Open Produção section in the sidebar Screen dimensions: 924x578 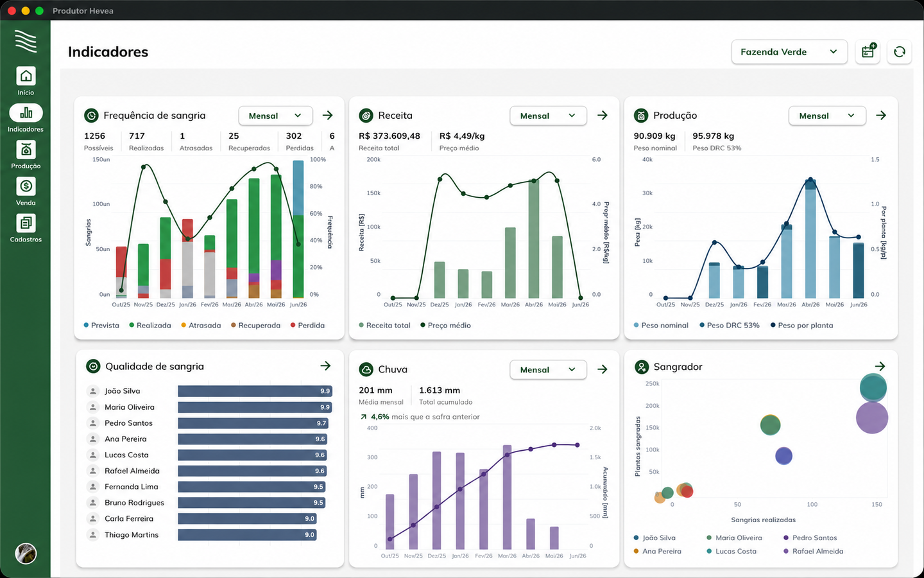point(26,155)
